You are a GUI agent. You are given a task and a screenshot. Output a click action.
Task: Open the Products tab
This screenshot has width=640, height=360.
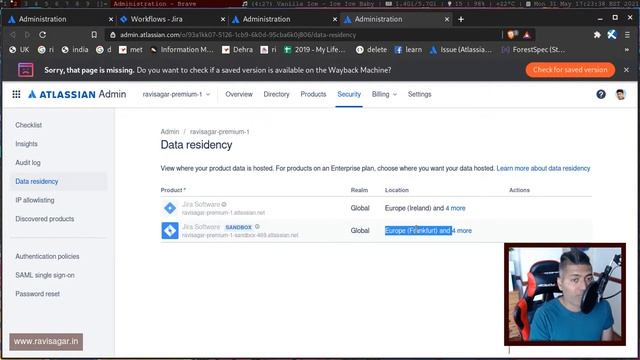pos(313,94)
